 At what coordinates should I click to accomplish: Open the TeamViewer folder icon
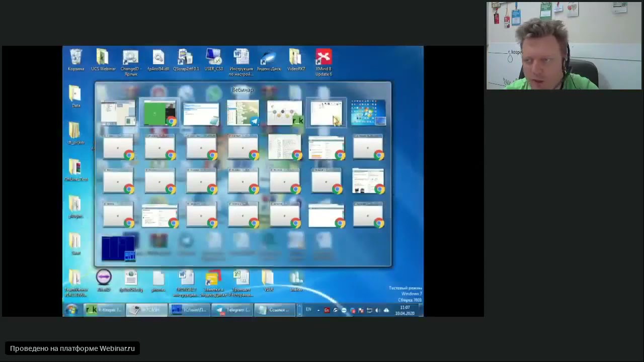click(x=75, y=283)
